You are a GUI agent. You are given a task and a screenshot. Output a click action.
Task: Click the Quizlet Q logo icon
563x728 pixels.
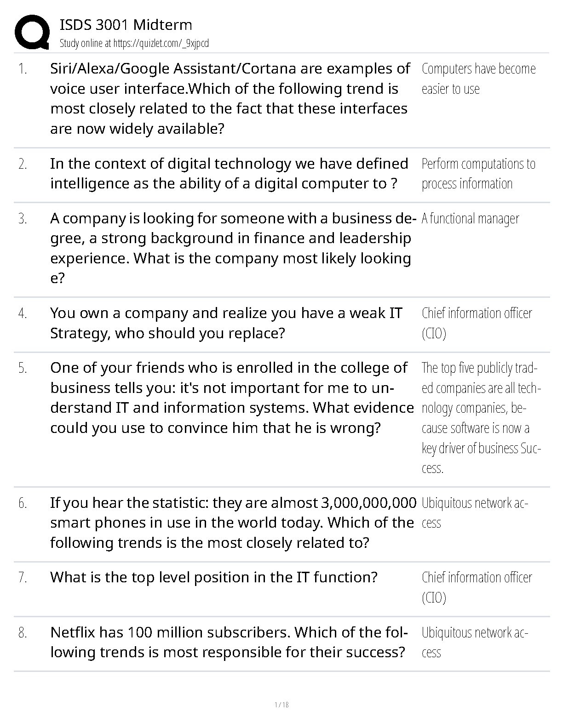32,32
